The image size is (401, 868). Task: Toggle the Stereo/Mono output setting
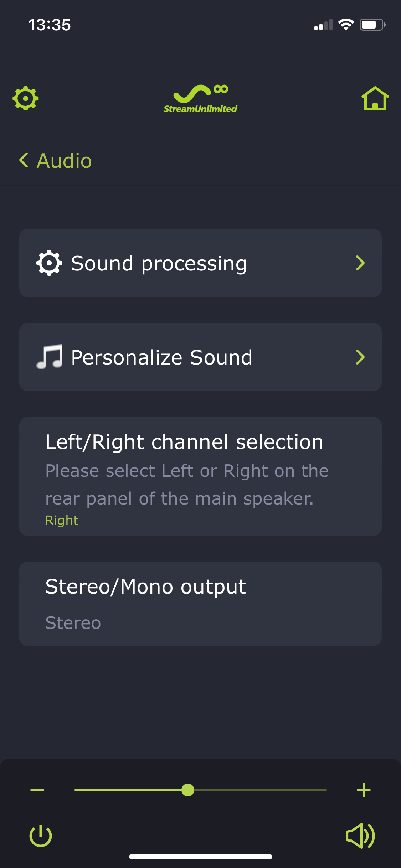tap(200, 604)
